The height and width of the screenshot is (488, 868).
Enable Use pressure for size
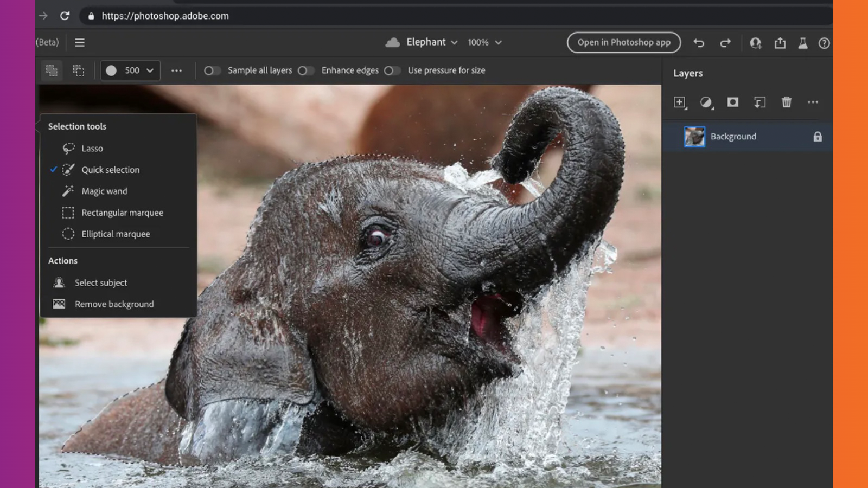[393, 70]
